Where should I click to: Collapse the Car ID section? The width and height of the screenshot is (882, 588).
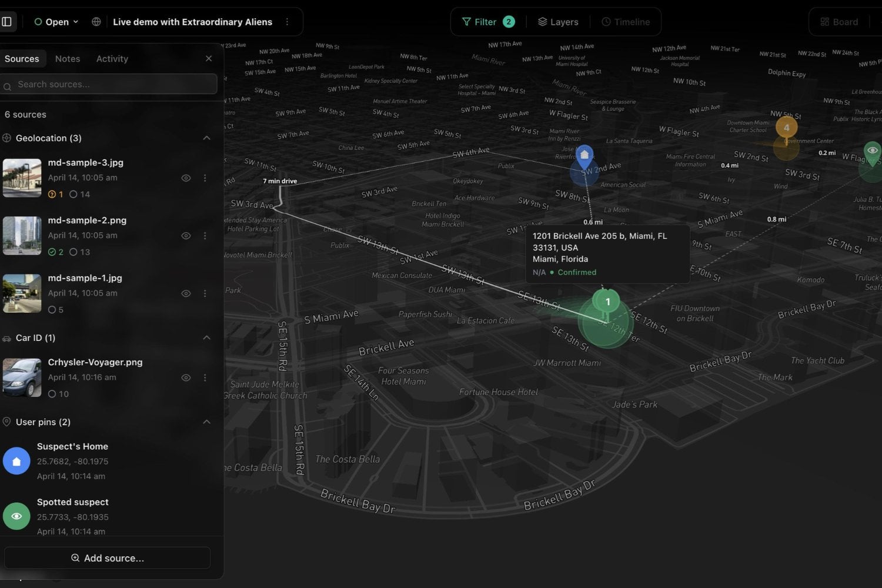coord(206,338)
